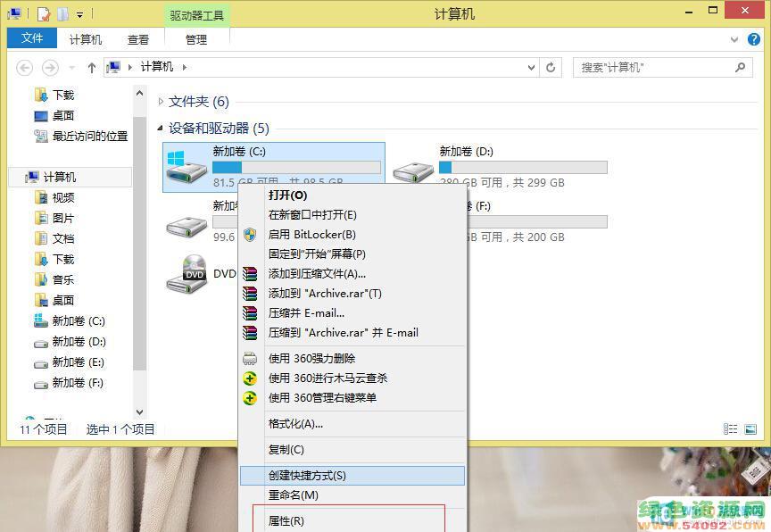Choose 压缩并 E-mail... menu entry
The width and height of the screenshot is (771, 532).
352,313
